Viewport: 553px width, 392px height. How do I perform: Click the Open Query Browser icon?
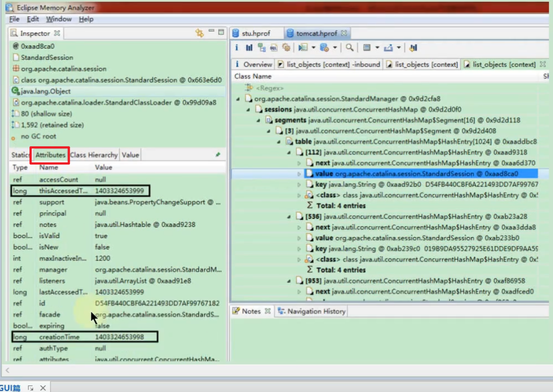[x=324, y=48]
